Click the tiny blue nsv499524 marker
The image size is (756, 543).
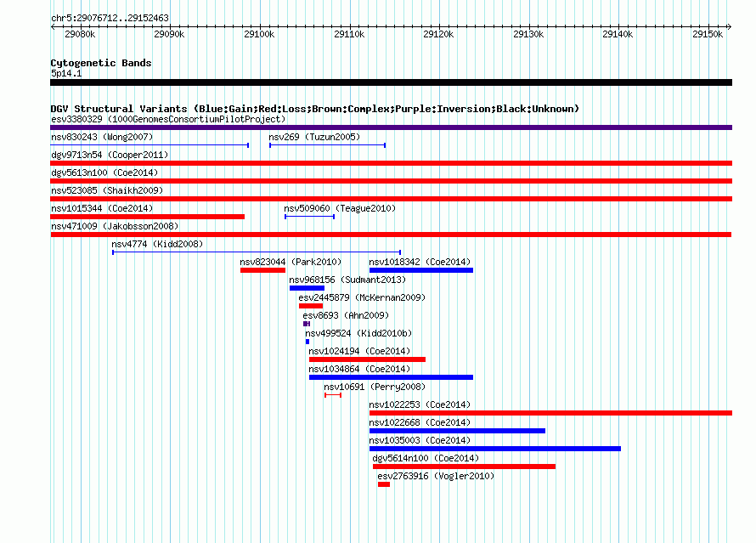(x=307, y=342)
